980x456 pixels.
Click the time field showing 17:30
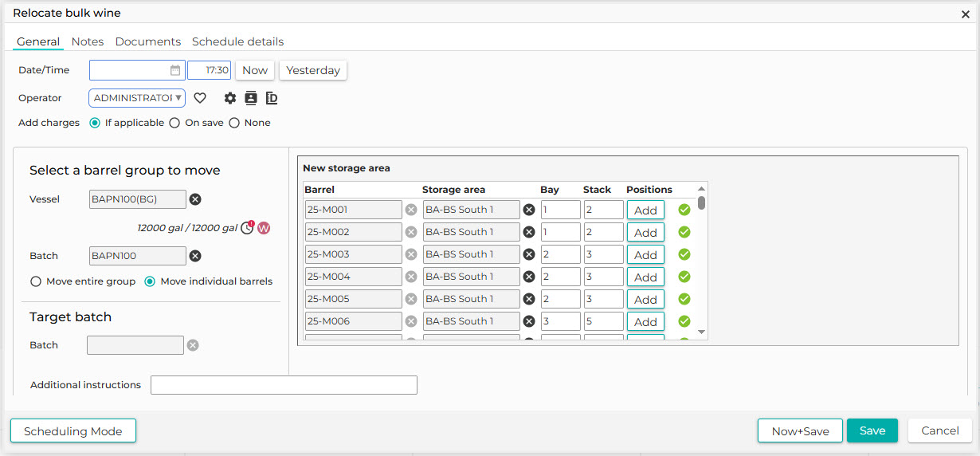coord(209,70)
